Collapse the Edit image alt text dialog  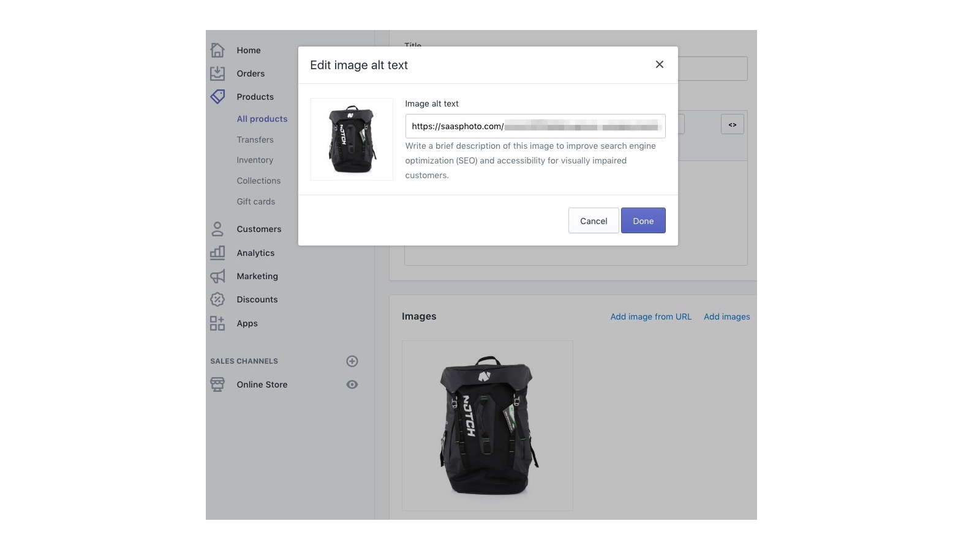659,64
